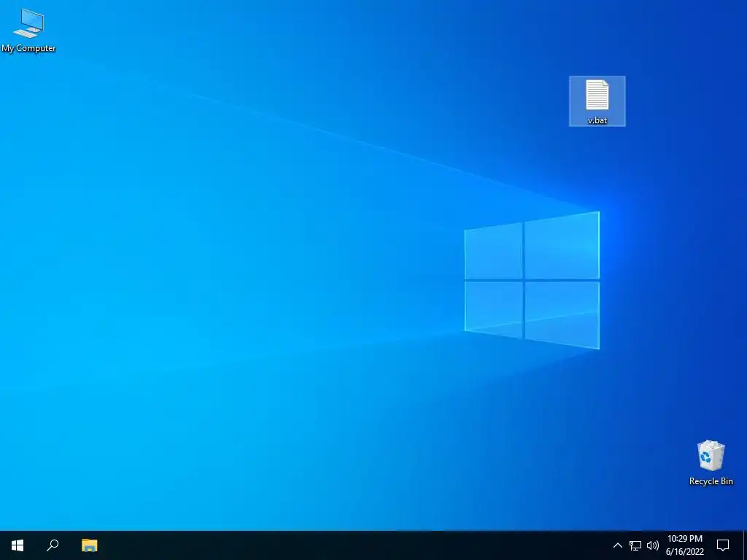Show hidden system tray icons

coord(617,545)
